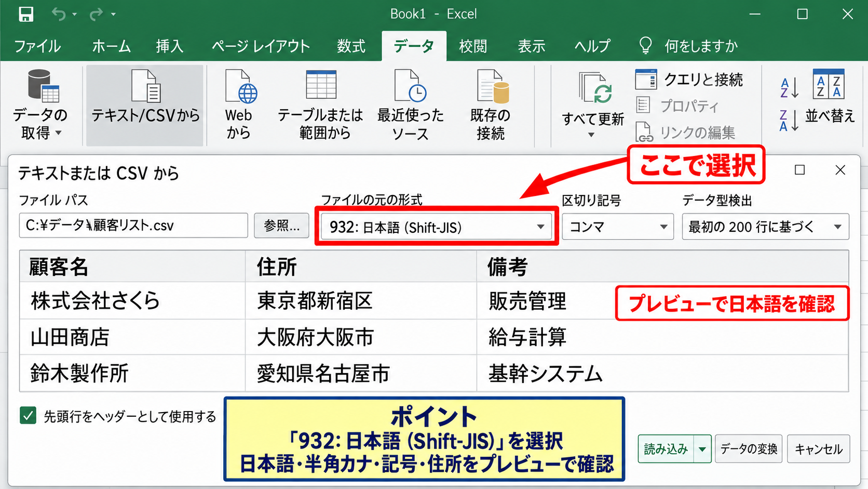The image size is (868, 489).
Task: Click プロパティ in the ribbon
Action: pos(677,106)
